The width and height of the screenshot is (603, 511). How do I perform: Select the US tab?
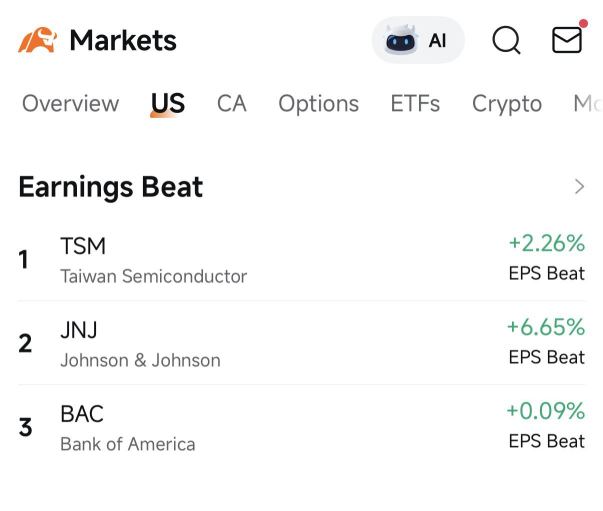[168, 103]
